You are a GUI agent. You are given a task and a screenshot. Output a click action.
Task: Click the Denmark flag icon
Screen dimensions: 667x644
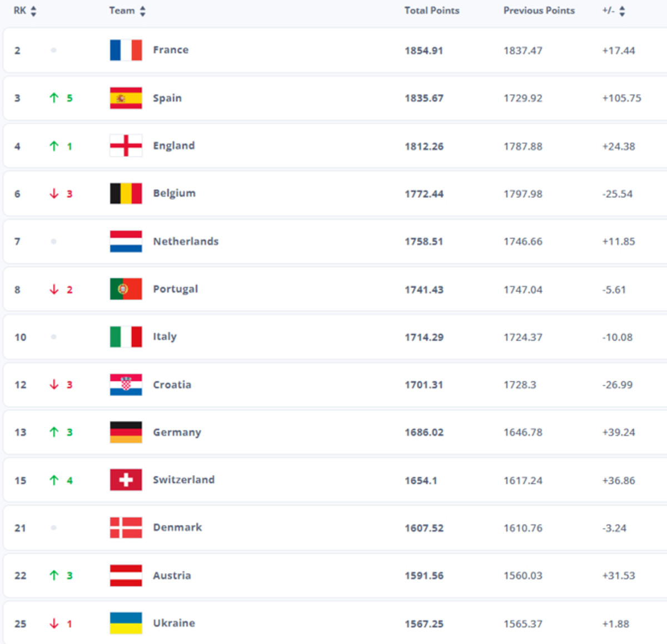tap(126, 528)
